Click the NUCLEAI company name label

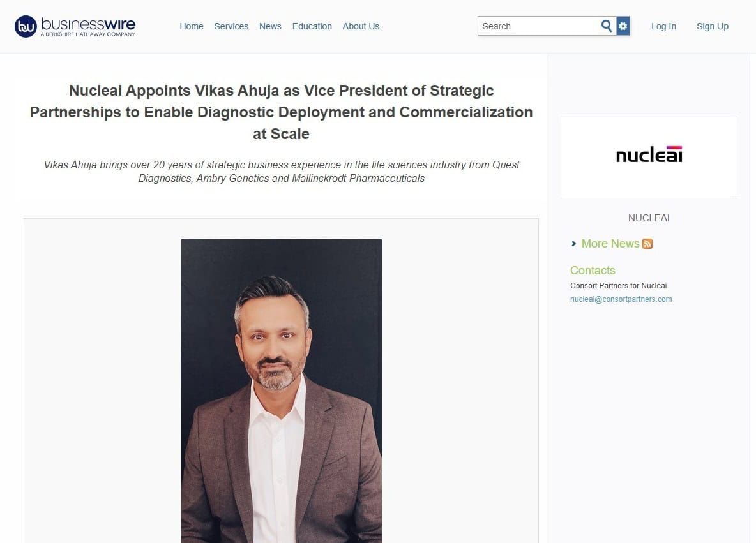click(649, 218)
